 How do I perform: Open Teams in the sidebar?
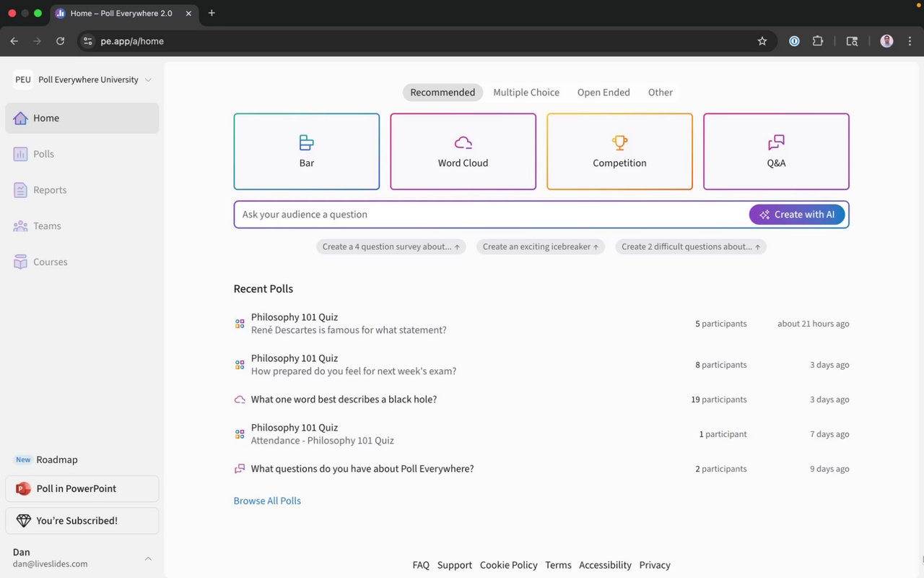click(82, 226)
